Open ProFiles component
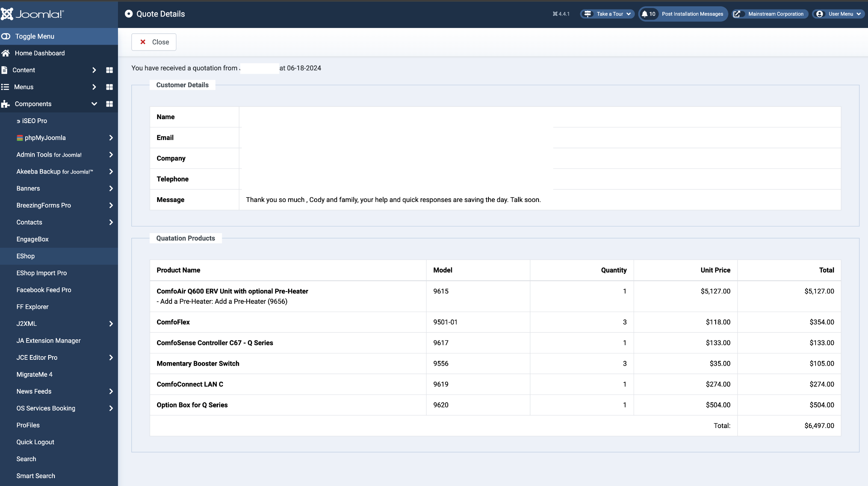Viewport: 868px width, 486px height. tap(28, 426)
